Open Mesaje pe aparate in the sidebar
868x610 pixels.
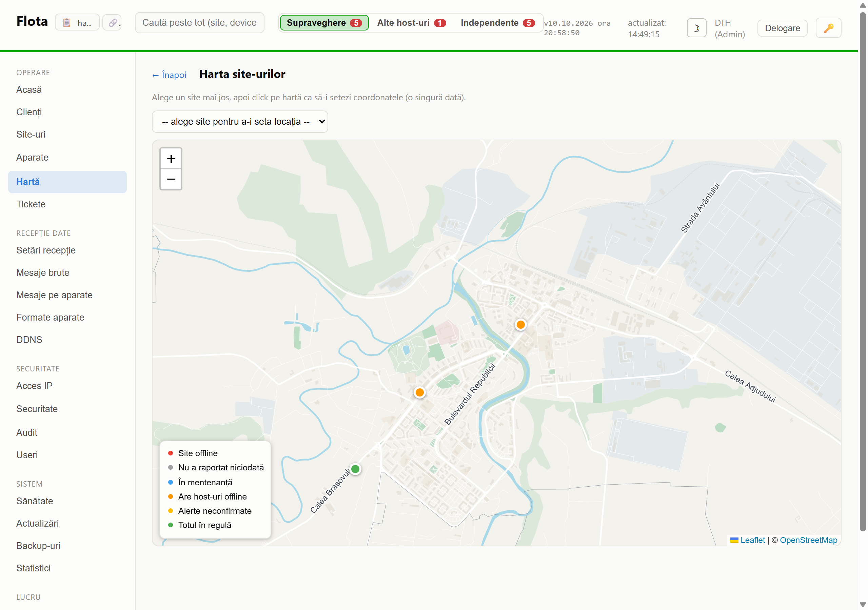tap(67, 295)
